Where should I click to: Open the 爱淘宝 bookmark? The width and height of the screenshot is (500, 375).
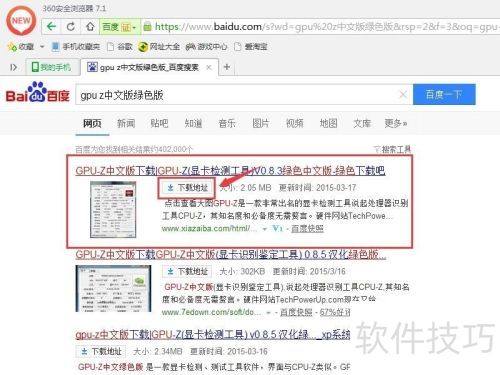(251, 47)
